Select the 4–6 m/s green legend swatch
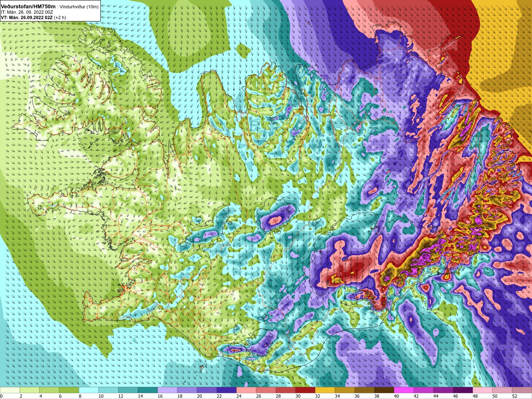Viewport: 532px width, 399px height. (x=49, y=390)
